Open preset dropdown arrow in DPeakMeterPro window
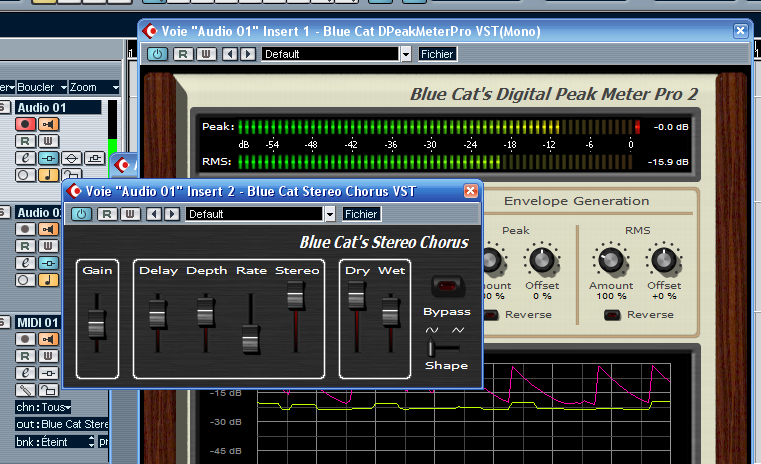761x464 pixels. click(406, 54)
